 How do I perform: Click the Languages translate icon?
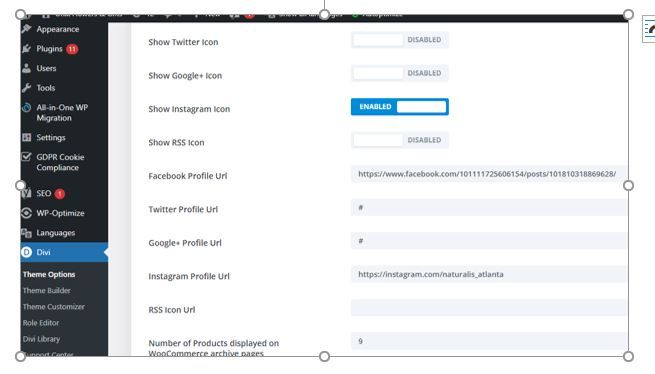(x=27, y=233)
